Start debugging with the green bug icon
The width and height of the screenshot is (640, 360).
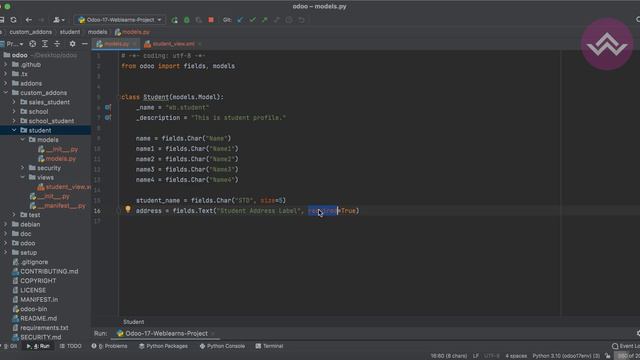(x=187, y=20)
